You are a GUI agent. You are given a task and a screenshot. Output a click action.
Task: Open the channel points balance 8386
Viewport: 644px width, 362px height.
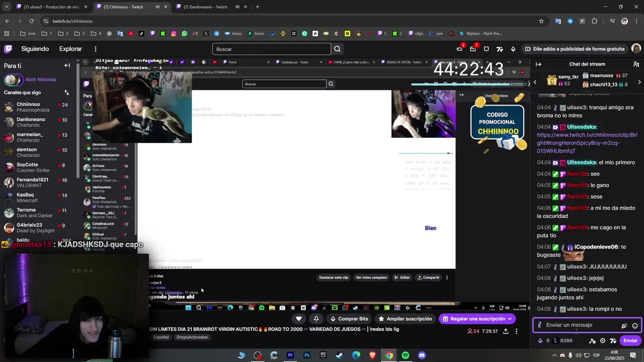[x=562, y=341]
